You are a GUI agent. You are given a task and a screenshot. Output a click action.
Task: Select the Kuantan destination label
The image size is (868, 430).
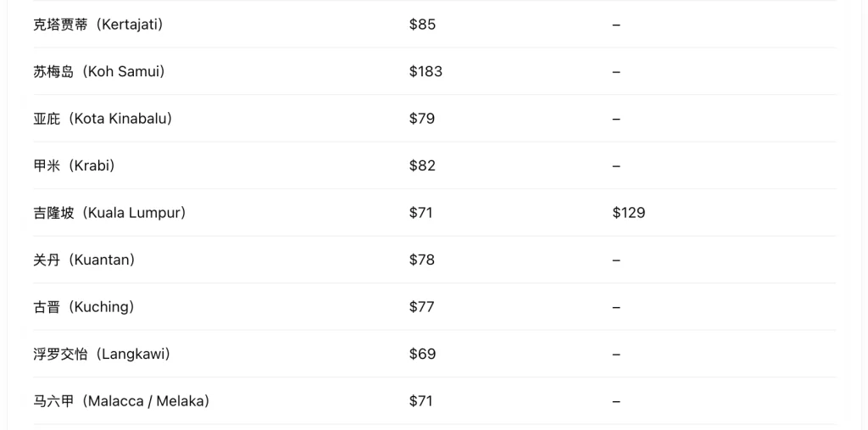click(x=84, y=260)
